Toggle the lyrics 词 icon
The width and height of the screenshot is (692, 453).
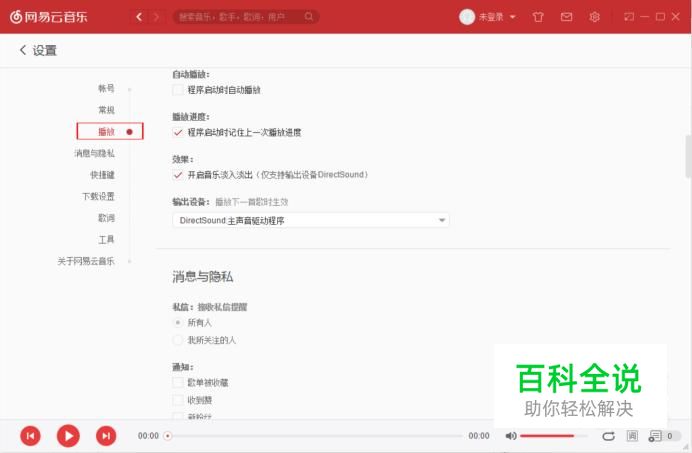632,436
